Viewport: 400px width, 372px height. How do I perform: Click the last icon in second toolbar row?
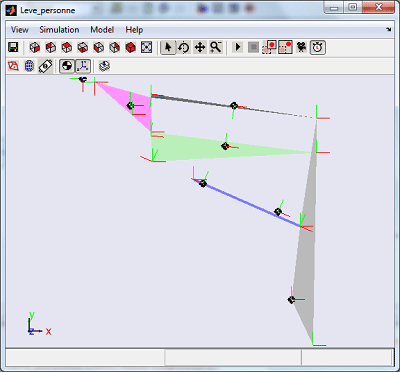click(x=105, y=66)
